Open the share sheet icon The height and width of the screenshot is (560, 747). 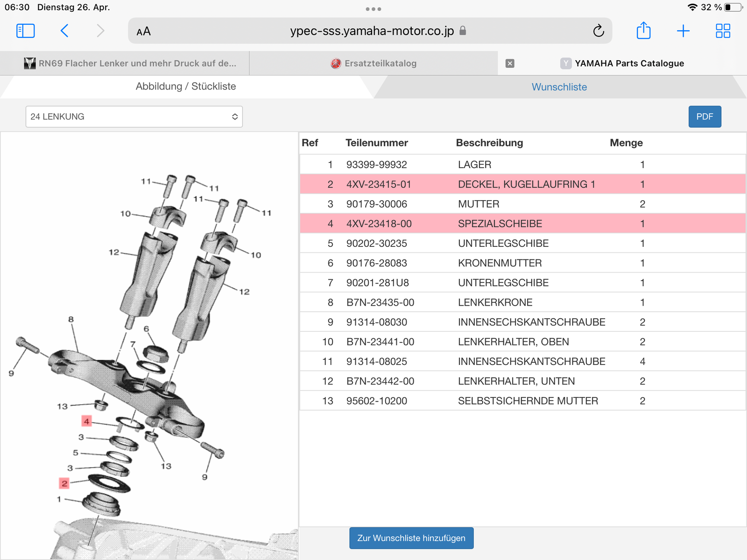tap(643, 31)
